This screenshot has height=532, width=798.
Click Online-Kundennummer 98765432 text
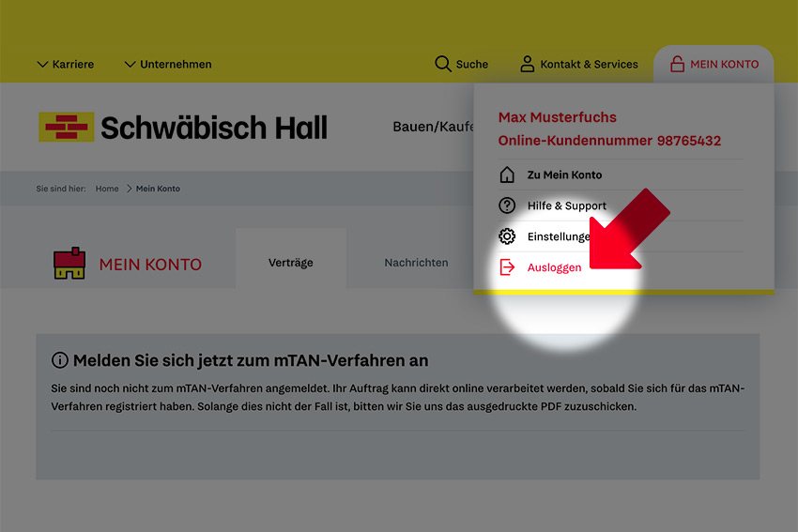(609, 141)
